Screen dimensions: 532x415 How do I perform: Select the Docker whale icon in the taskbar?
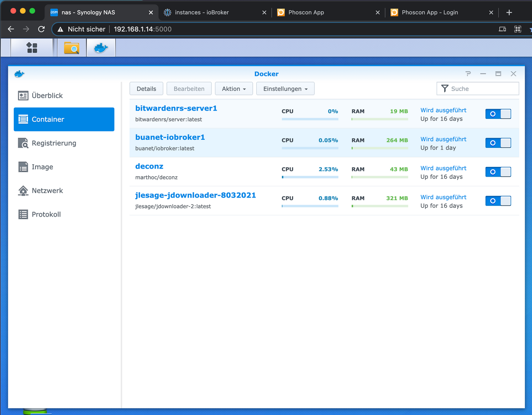tap(101, 47)
